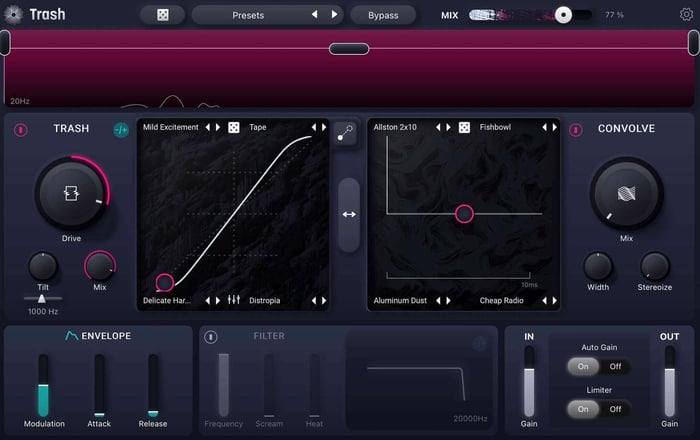Open the style sliders icon near Distropia
The width and height of the screenshot is (700, 440).
point(233,299)
